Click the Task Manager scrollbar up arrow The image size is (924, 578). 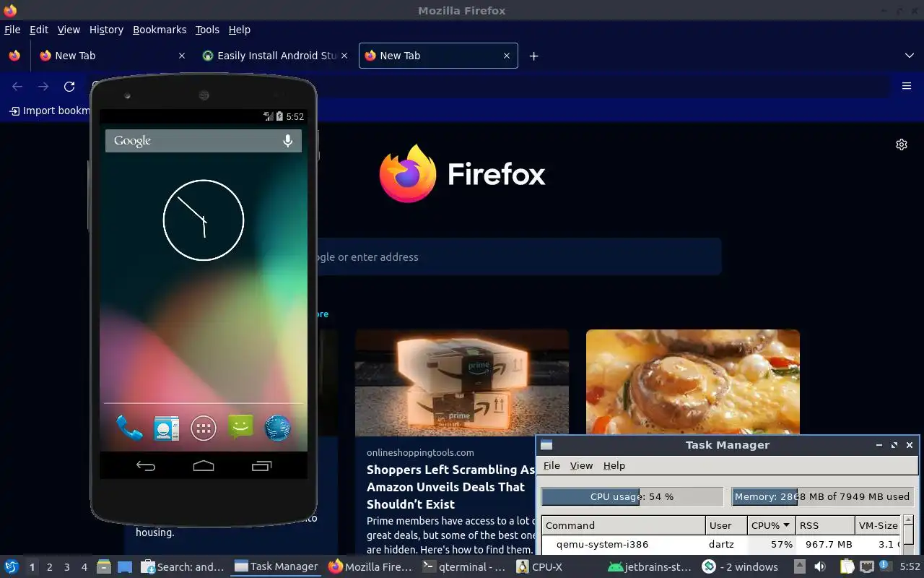coord(908,520)
